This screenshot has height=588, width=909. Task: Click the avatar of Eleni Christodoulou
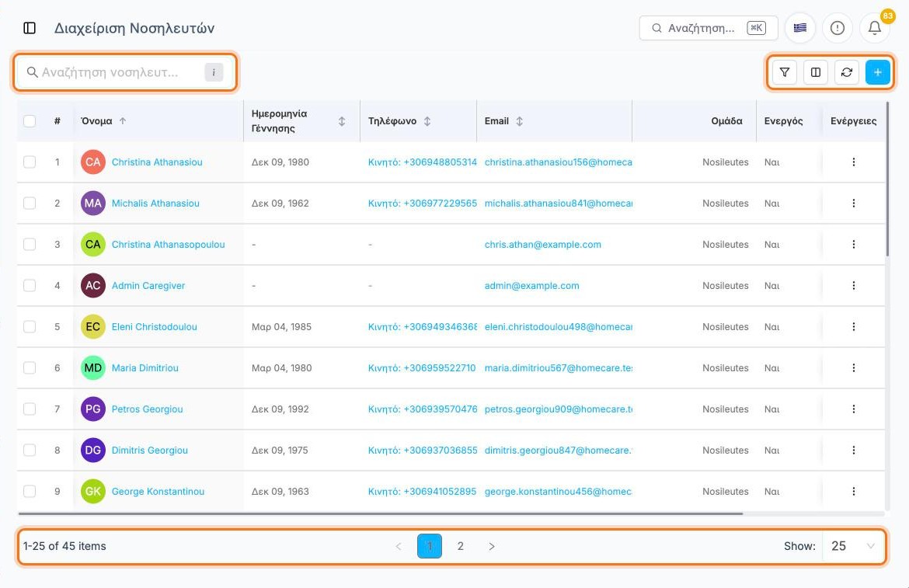(x=92, y=327)
